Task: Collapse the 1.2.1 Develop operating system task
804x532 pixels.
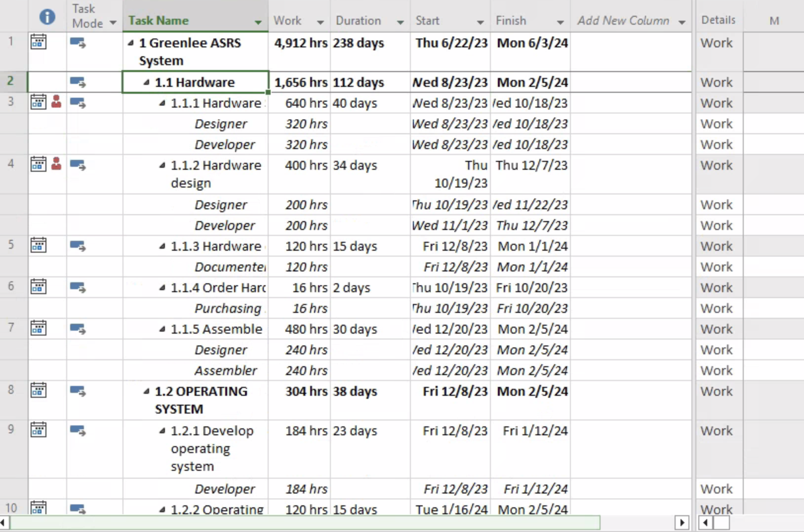Action: (x=162, y=431)
